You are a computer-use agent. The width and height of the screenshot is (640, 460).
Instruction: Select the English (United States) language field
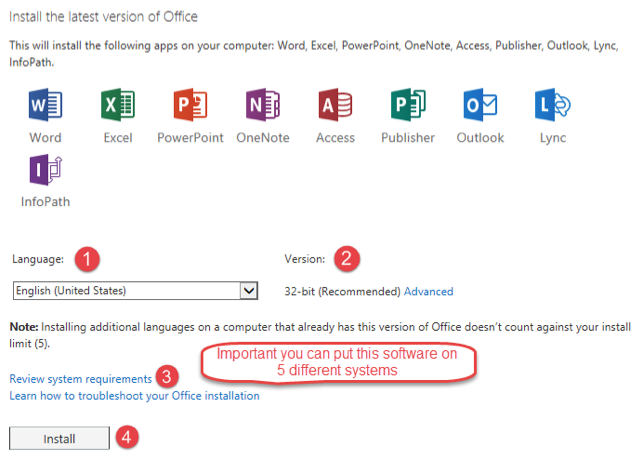tap(135, 291)
